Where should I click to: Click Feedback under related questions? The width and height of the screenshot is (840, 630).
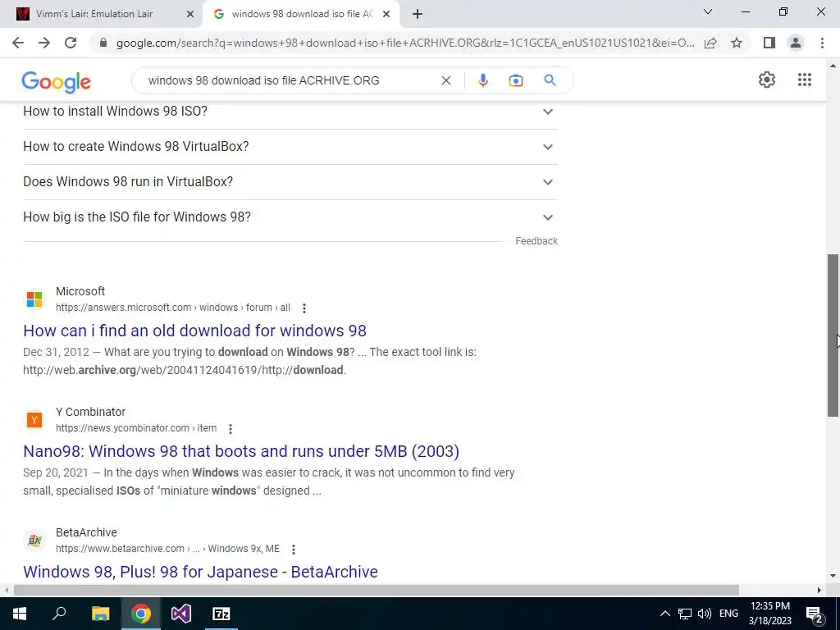(x=536, y=241)
